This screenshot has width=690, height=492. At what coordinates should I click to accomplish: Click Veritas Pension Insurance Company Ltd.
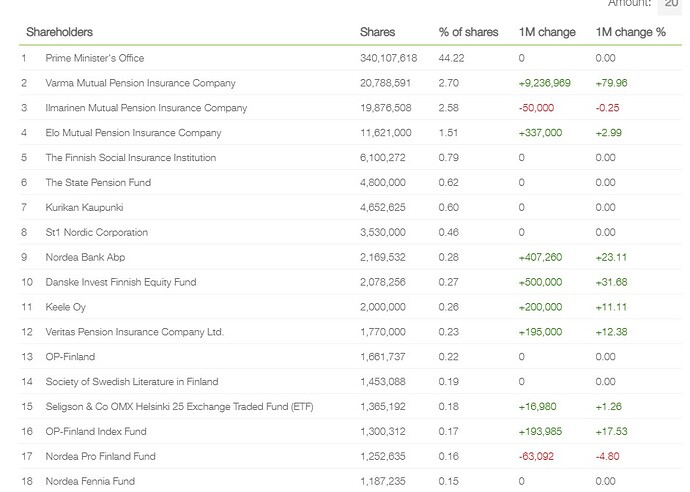134,332
